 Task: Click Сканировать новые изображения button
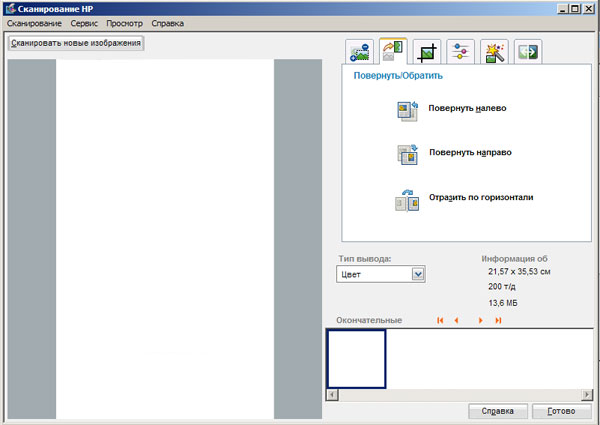click(76, 43)
